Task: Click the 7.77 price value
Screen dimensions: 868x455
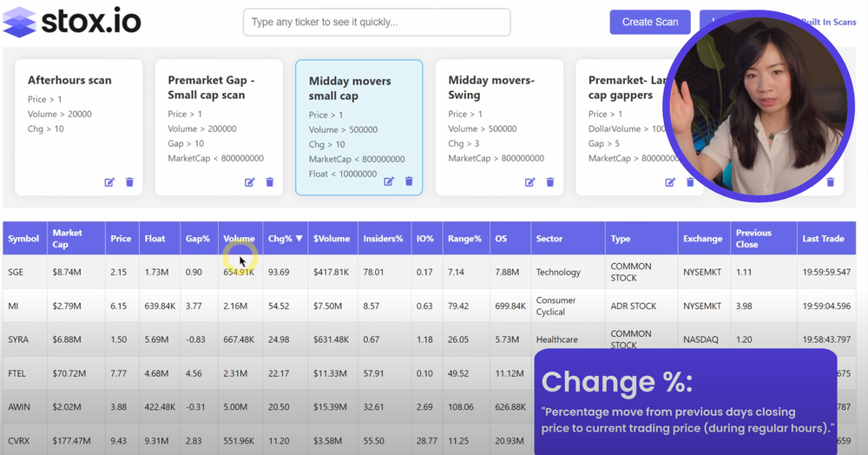Action: (118, 373)
